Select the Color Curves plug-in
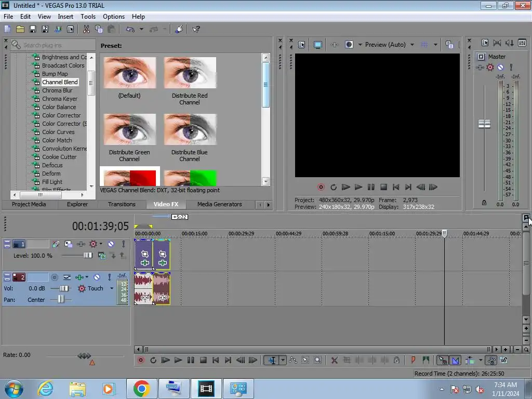Viewport: 532px width, 399px height. 58,132
